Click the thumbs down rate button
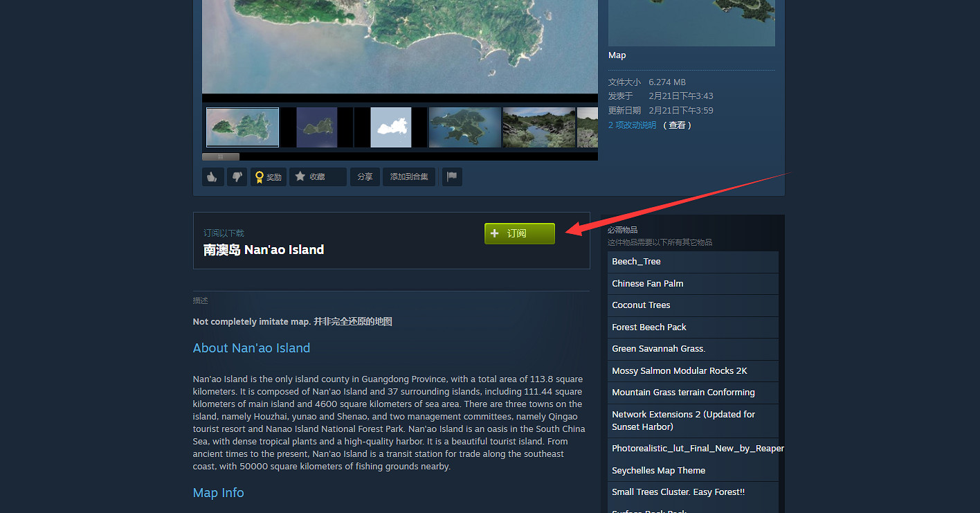This screenshot has height=513, width=980. tap(237, 177)
